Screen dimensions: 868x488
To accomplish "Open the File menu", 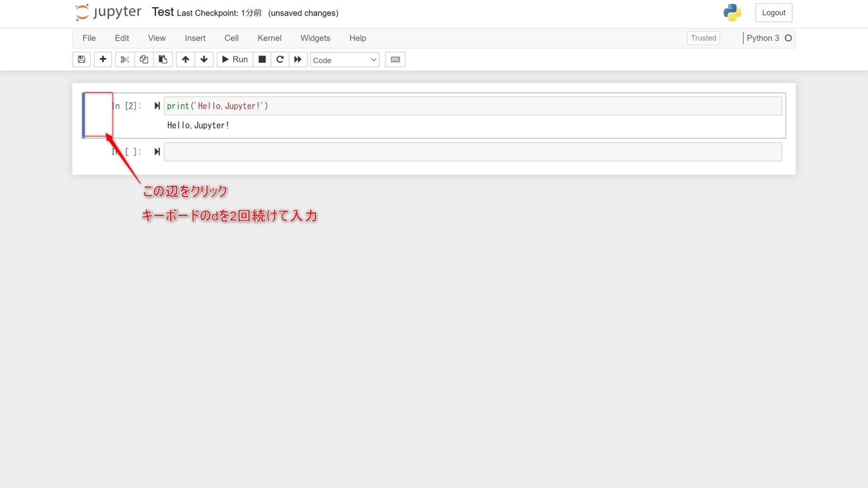I will point(89,38).
